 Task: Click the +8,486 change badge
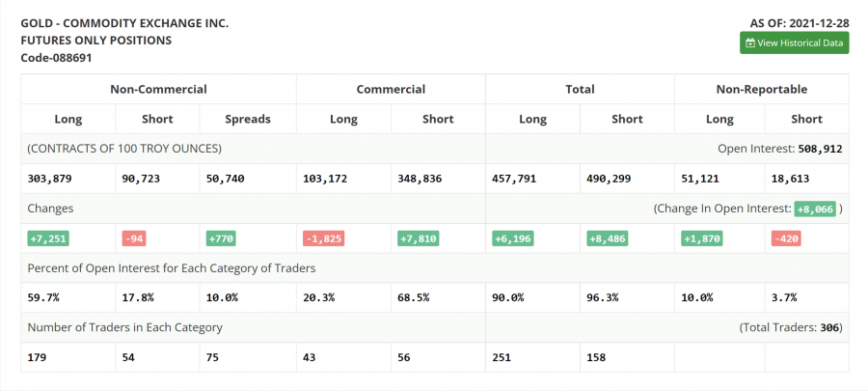coord(608,238)
